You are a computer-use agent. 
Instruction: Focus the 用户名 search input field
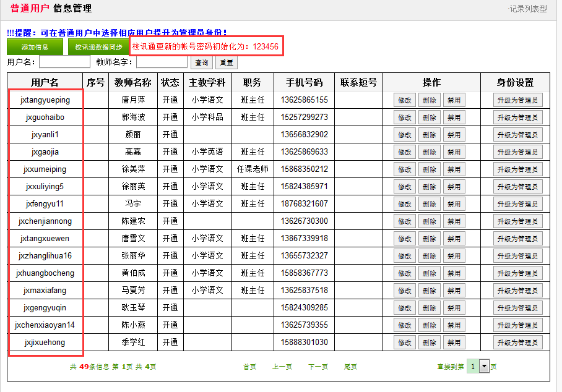[x=64, y=62]
